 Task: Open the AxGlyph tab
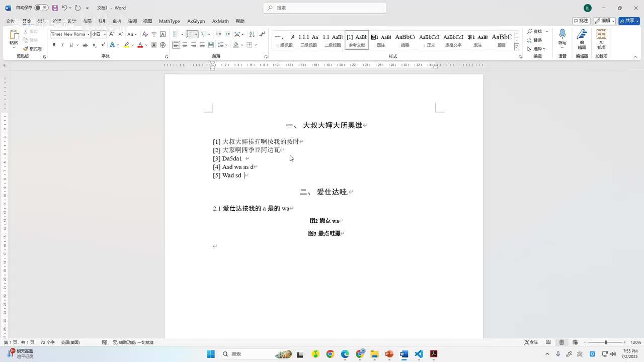pyautogui.click(x=196, y=21)
